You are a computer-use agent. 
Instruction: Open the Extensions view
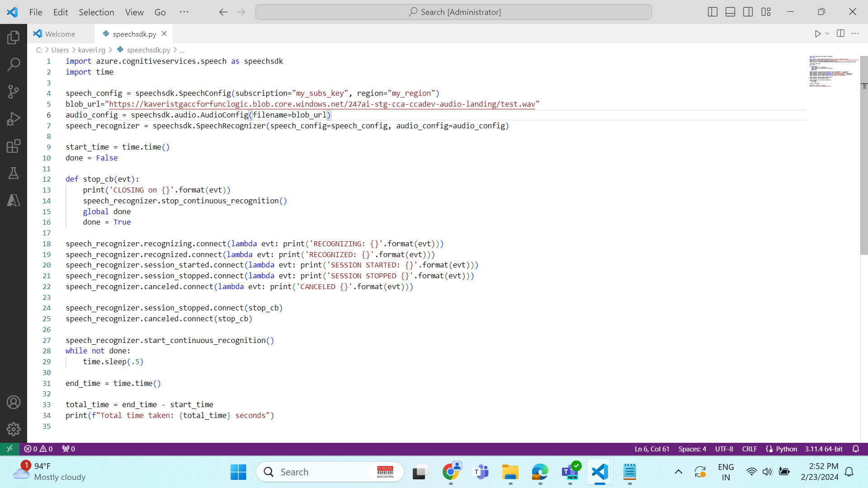pos(14,146)
